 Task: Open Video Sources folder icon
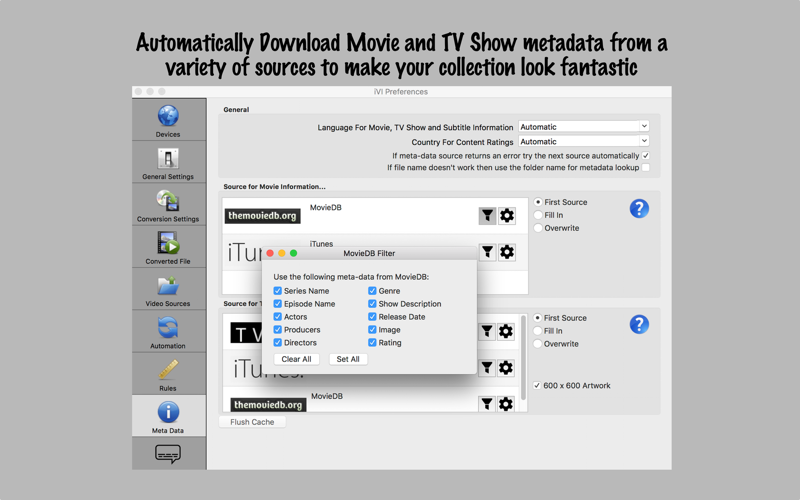[x=168, y=286]
